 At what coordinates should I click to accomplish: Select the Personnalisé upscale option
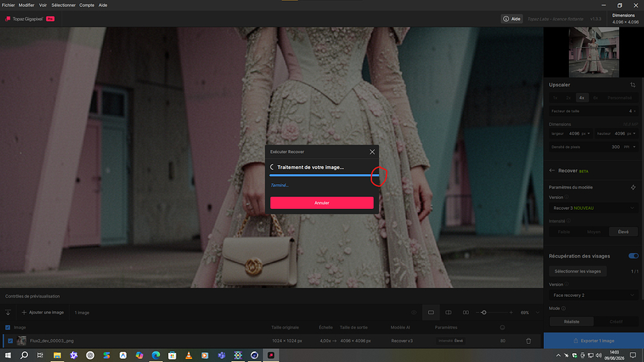[x=620, y=98]
